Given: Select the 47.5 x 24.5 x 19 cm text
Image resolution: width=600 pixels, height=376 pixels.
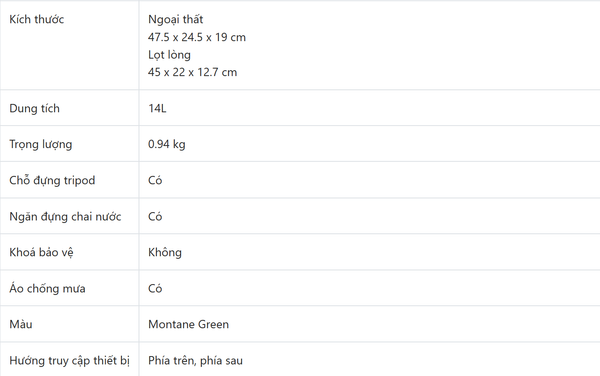Looking at the screenshot, I should pos(197,37).
